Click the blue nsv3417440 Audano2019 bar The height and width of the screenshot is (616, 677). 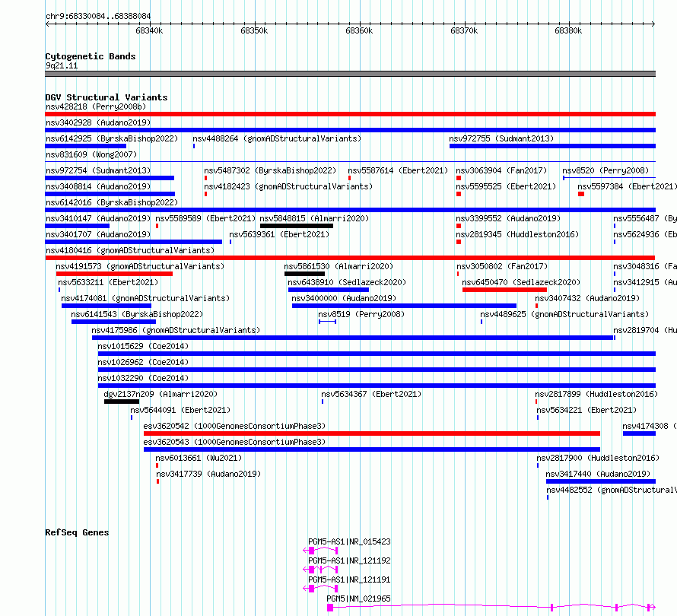point(601,481)
